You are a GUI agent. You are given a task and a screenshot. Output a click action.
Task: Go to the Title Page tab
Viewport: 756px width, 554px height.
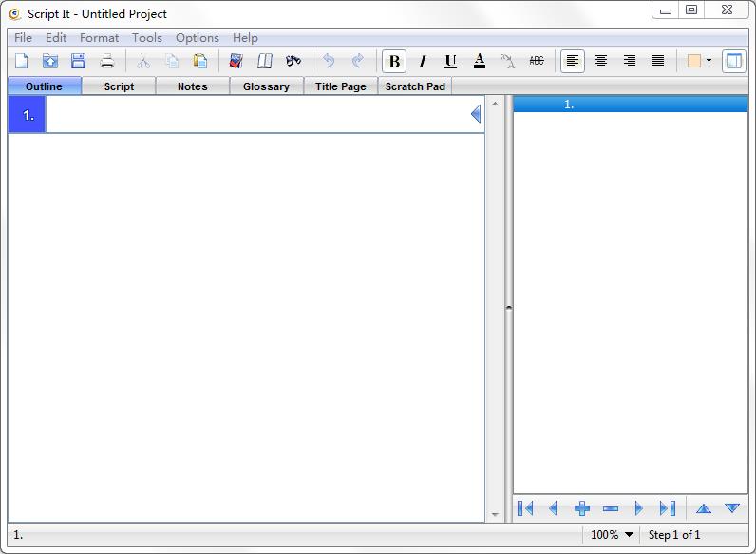click(340, 86)
